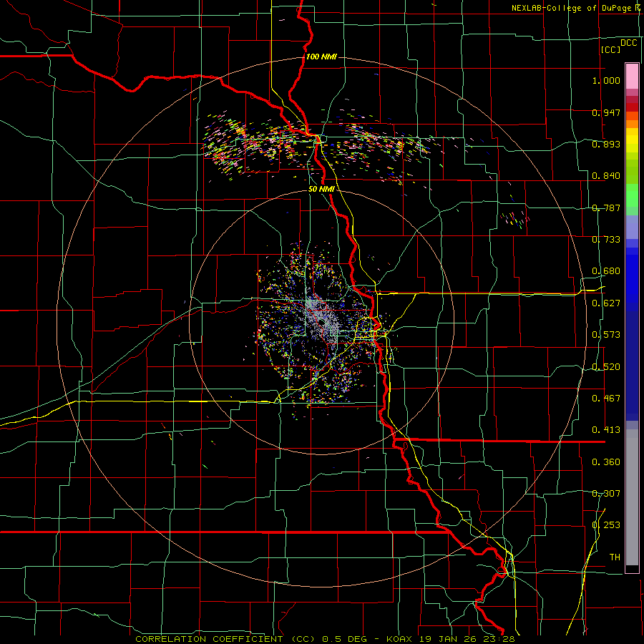The width and height of the screenshot is (644, 644).
Task: Select the 0.360 color scale value
Action: [x=606, y=462]
